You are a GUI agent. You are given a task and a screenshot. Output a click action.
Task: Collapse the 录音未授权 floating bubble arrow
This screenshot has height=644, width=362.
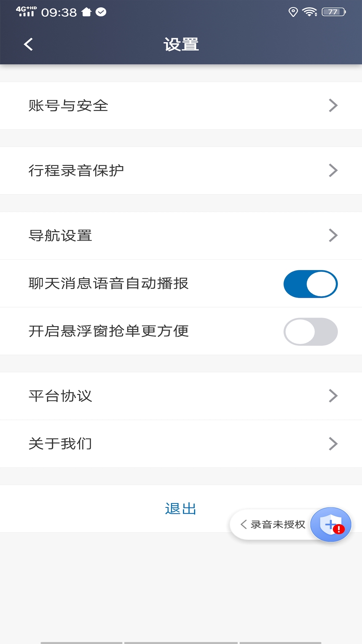(244, 524)
